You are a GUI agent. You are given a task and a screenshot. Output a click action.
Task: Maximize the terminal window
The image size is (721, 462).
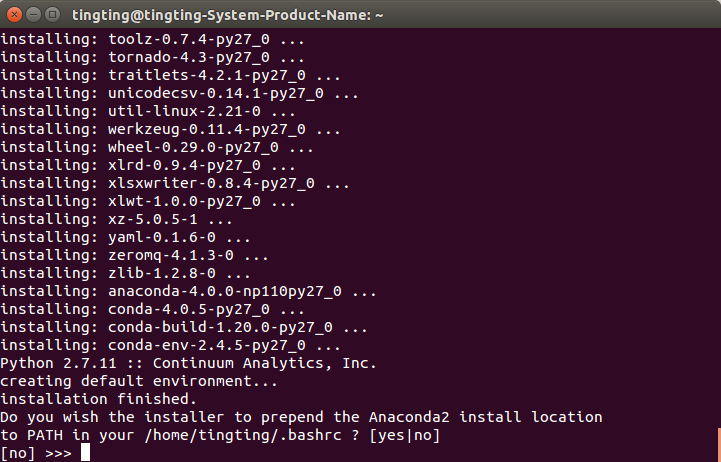pos(51,15)
